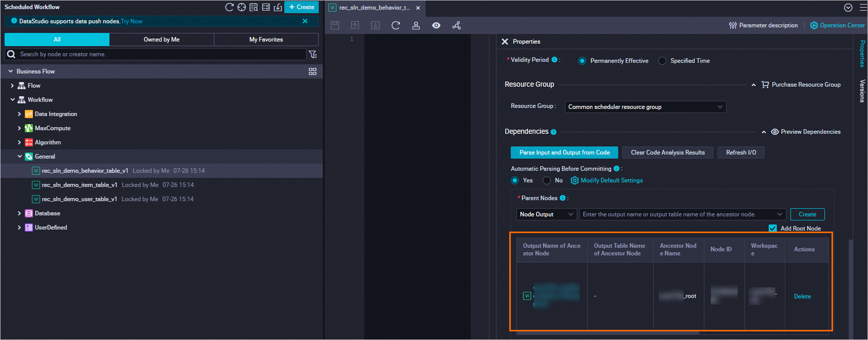Switch to the Owned by Me tab
The width and height of the screenshot is (868, 340).
(x=161, y=40)
